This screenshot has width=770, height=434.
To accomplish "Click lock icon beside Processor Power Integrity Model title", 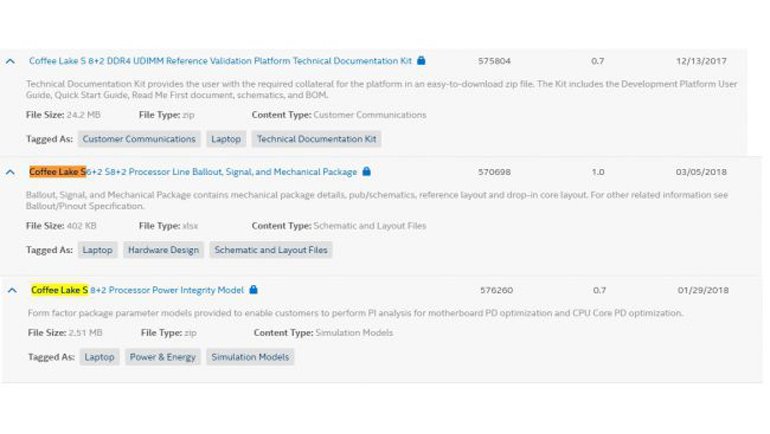I will tap(253, 290).
